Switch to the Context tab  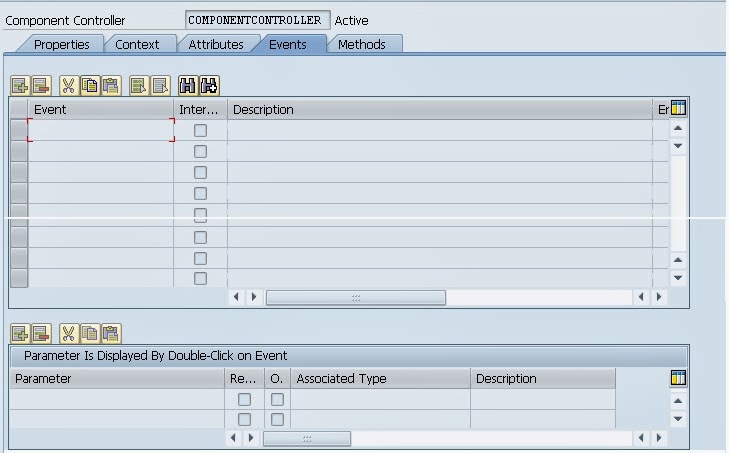137,45
